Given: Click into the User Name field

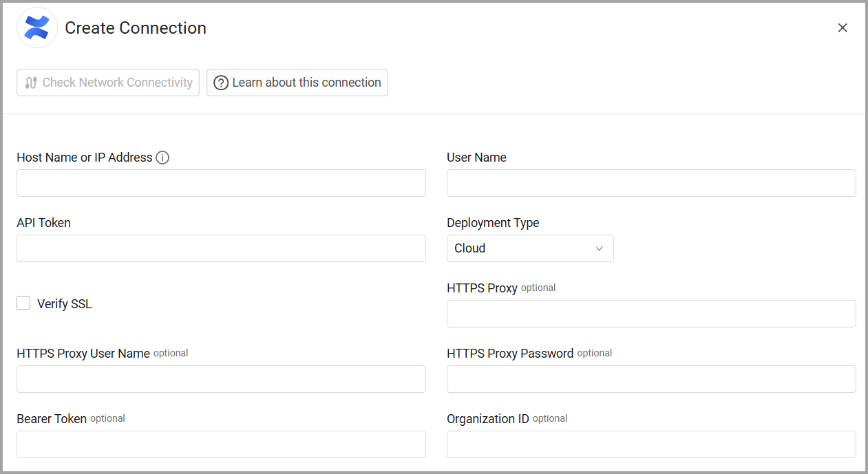Looking at the screenshot, I should click(651, 183).
